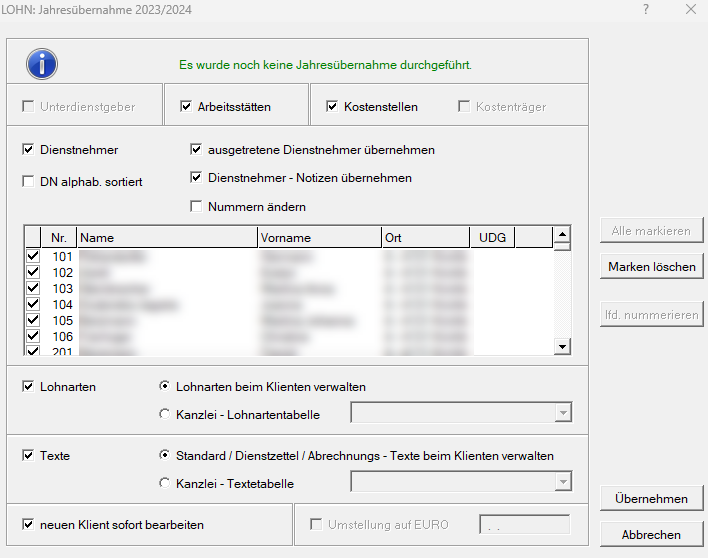This screenshot has height=558, width=708.
Task: Click the Ort column header
Action: (425, 238)
